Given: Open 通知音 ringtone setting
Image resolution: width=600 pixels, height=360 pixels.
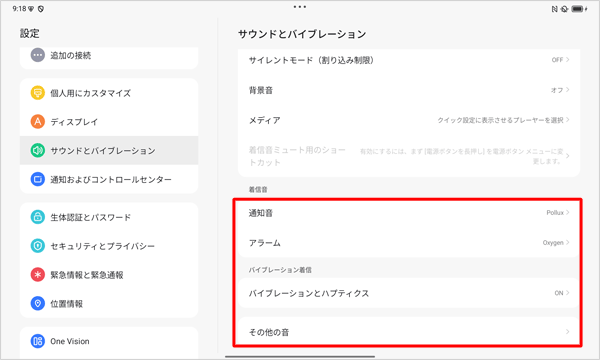Looking at the screenshot, I should pos(409,213).
